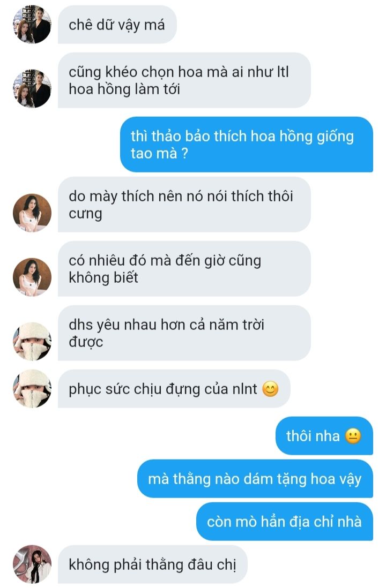
Task: Open profile photo next to 'cũng khéo chọn hoa'
Action: pyautogui.click(x=32, y=88)
